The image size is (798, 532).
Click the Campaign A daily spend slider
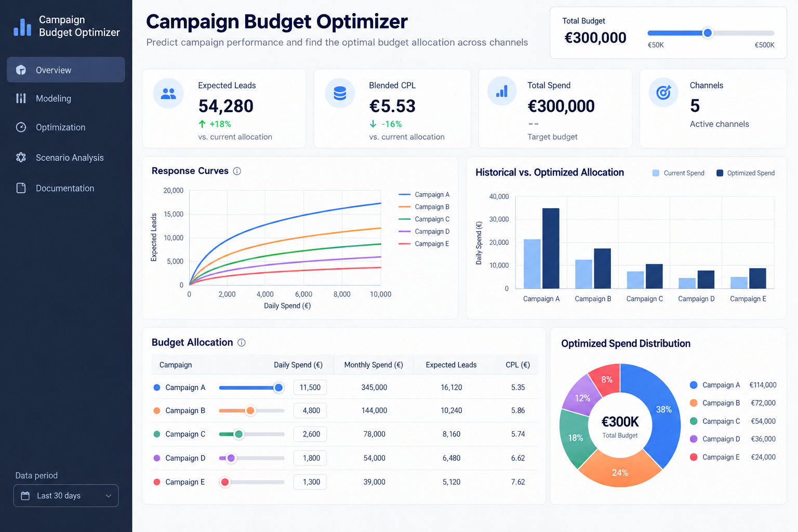(252, 388)
